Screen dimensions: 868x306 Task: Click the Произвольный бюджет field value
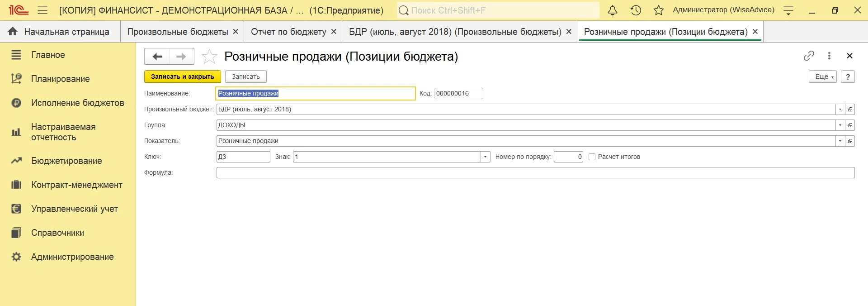(x=526, y=109)
